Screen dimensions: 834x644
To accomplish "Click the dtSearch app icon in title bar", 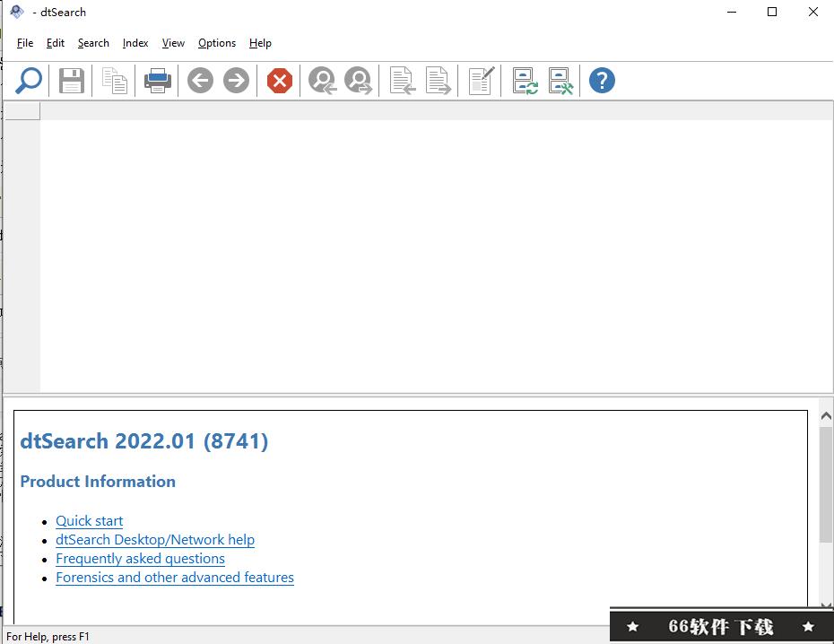I will [16, 12].
